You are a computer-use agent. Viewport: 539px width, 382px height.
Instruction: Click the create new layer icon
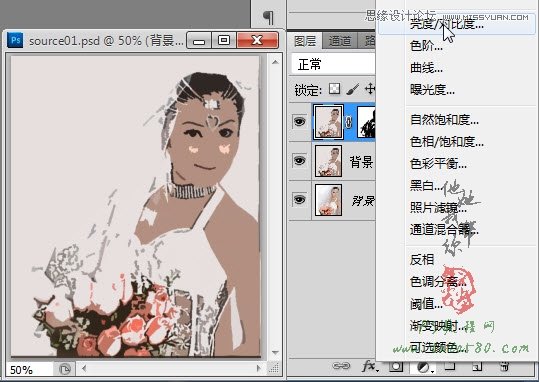(476, 367)
